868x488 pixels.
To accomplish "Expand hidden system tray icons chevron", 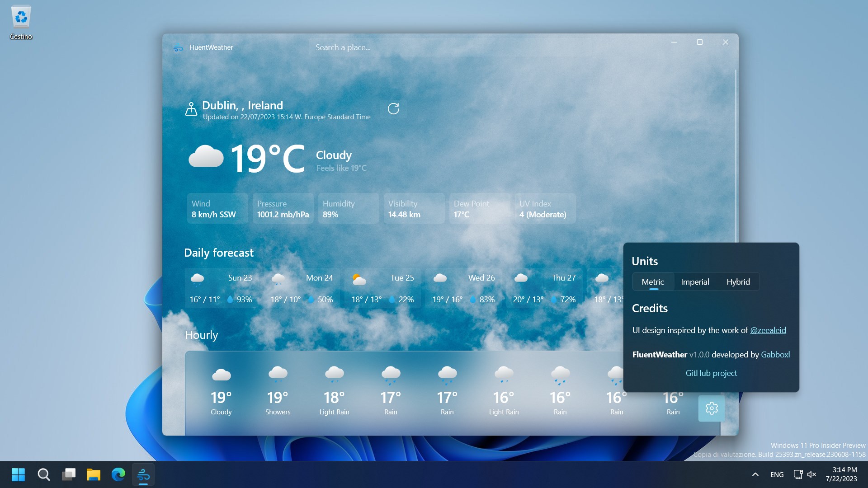I will click(755, 474).
